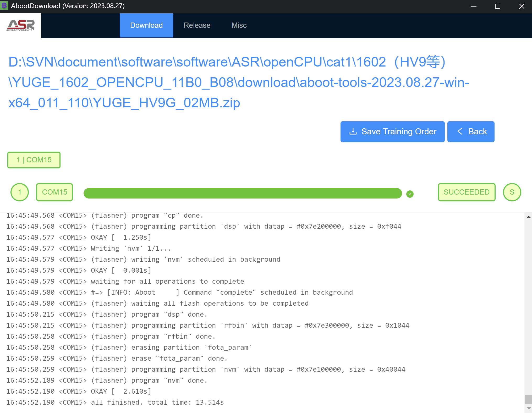Click log line "writing 'nvm' scheduled in background"
The width and height of the screenshot is (532, 413).
143,259
